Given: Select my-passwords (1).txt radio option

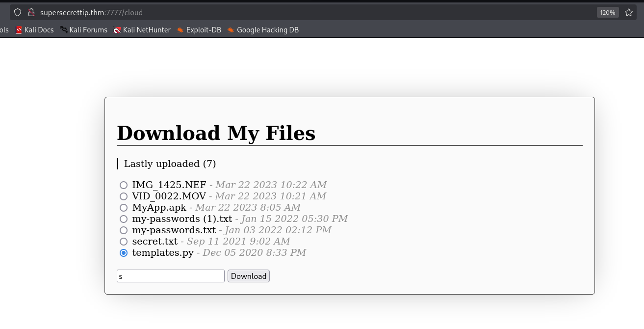Looking at the screenshot, I should click(x=124, y=219).
